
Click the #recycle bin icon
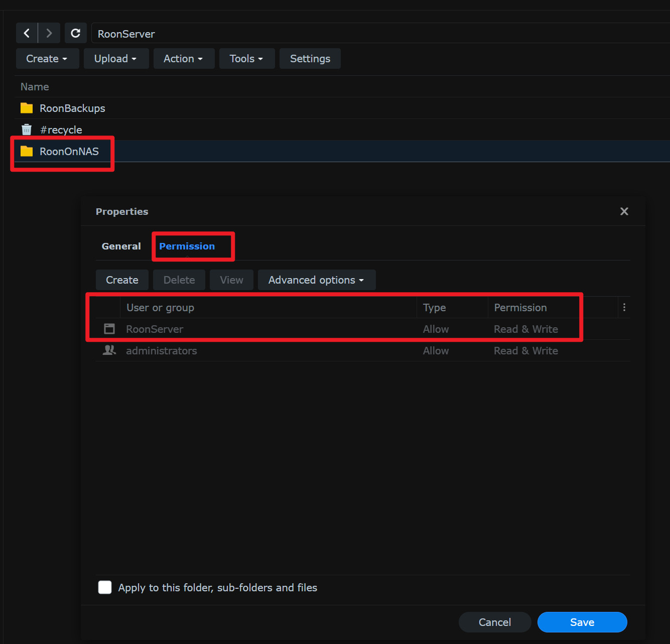click(27, 130)
